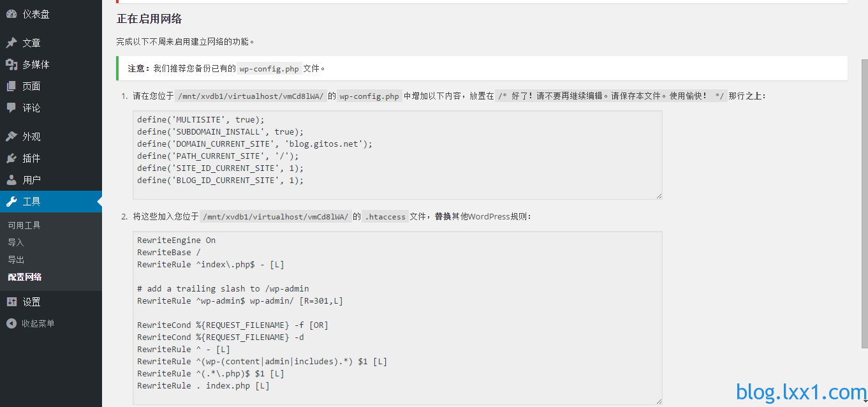The height and width of the screenshot is (407, 868).
Task: Click the media icon beside 多媒体
Action: tap(11, 64)
